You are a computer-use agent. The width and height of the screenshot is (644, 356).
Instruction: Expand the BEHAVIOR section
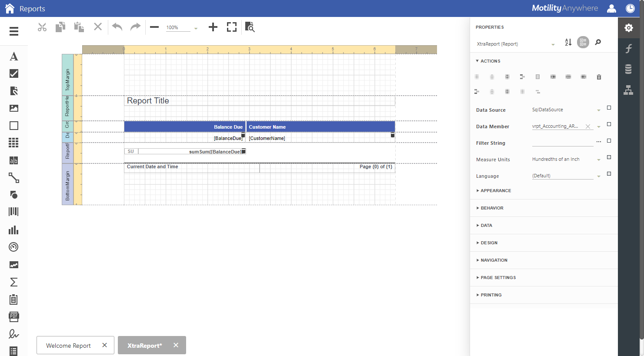point(490,208)
